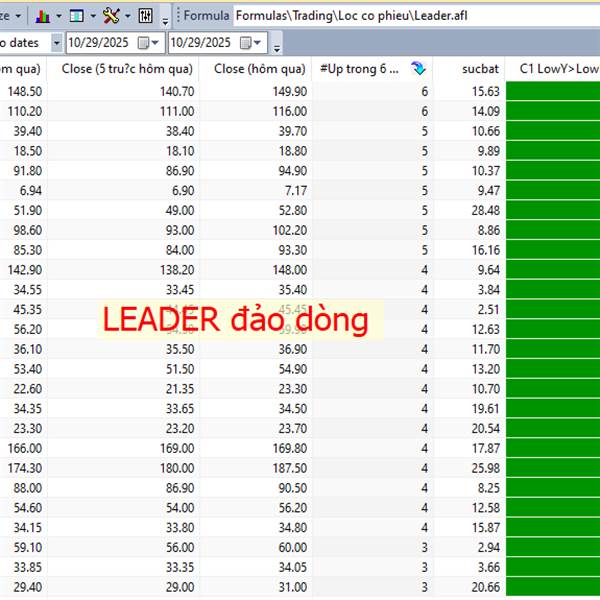Select cell with value 90.50
Screen dimensions: 600x600
(x=255, y=488)
